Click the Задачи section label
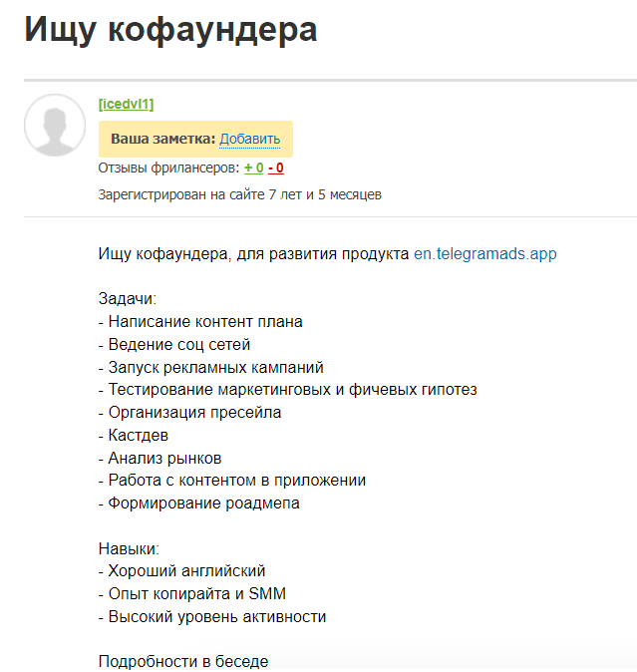This screenshot has width=637, height=672. coord(128,298)
